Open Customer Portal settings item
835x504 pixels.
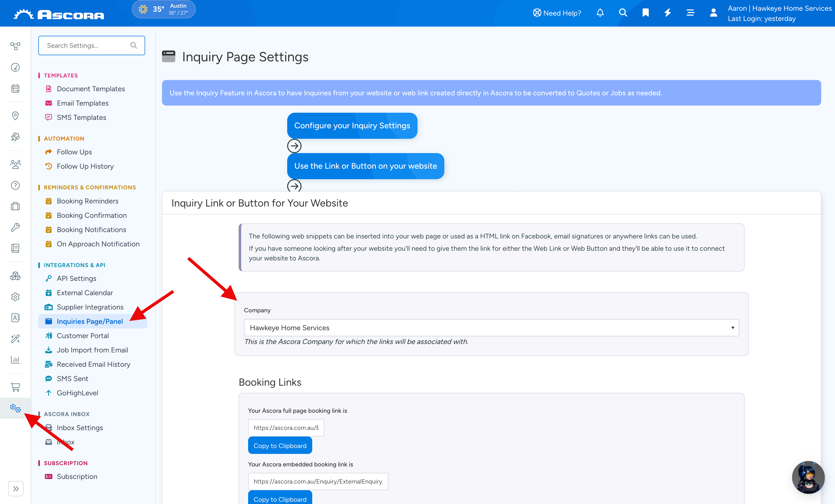click(x=83, y=336)
